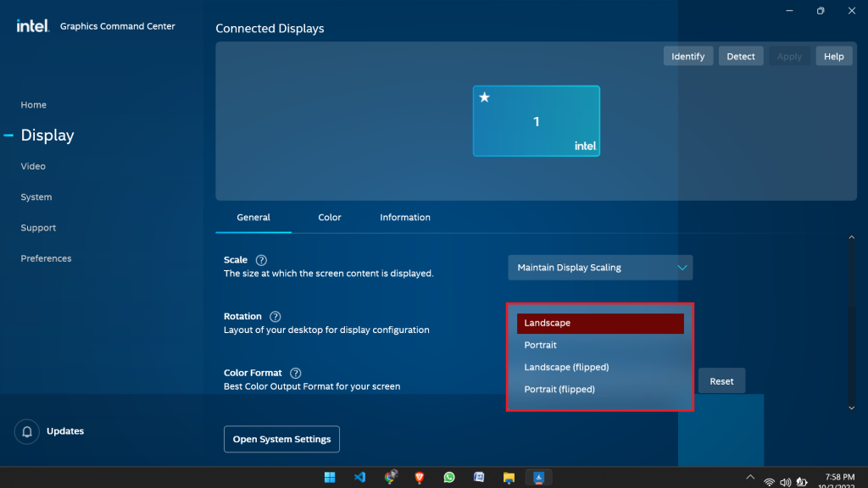Click the Help button
Screen dimensions: 868x488
coord(834,57)
